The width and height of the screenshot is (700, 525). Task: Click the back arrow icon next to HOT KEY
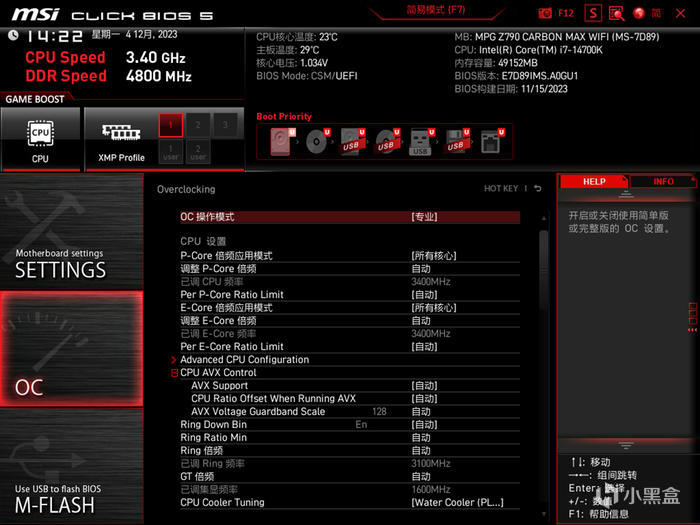tap(538, 188)
